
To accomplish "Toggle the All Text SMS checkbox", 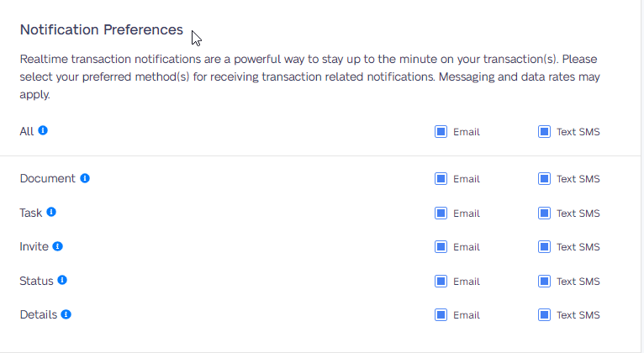I will (x=544, y=132).
